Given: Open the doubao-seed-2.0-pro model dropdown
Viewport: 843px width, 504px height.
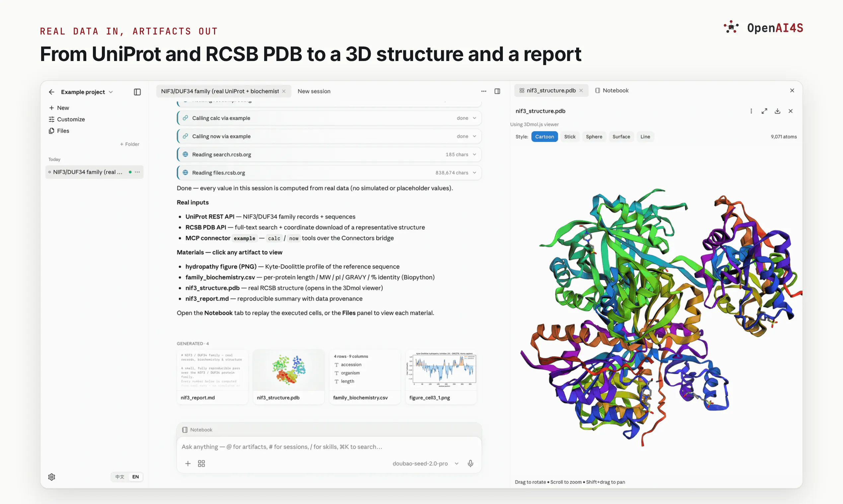Looking at the screenshot, I should [x=425, y=464].
